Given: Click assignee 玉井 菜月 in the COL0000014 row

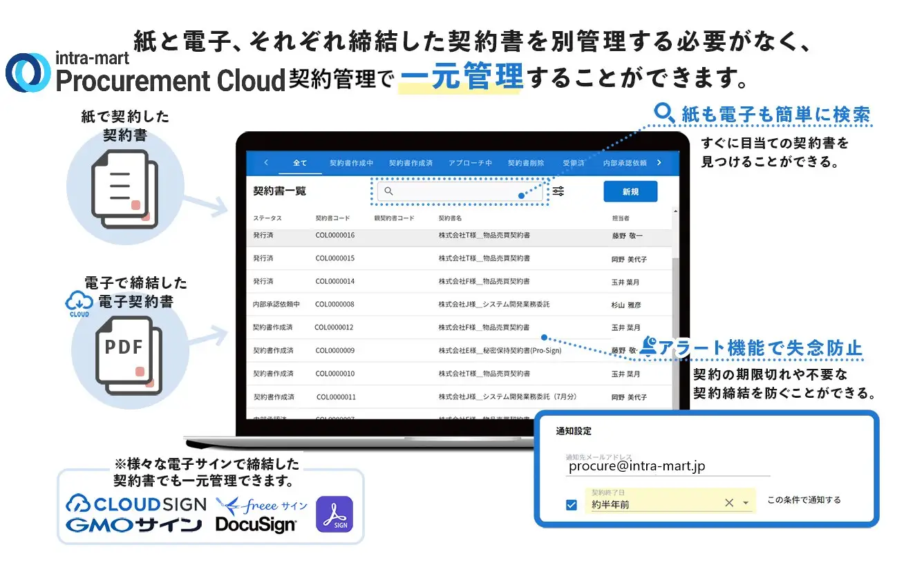Looking at the screenshot, I should 626,282.
